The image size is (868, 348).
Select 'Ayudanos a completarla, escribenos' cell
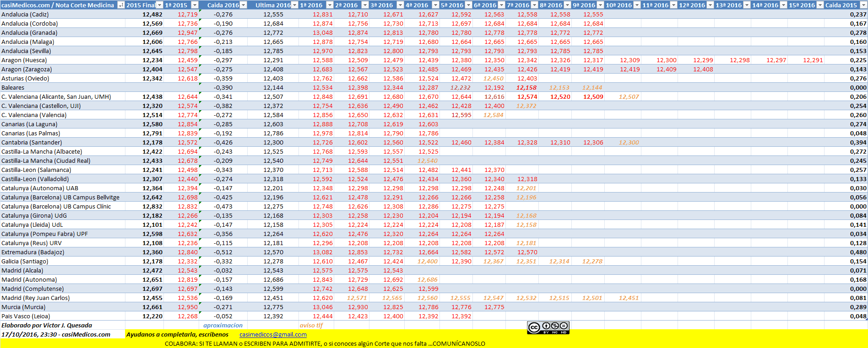(178, 334)
